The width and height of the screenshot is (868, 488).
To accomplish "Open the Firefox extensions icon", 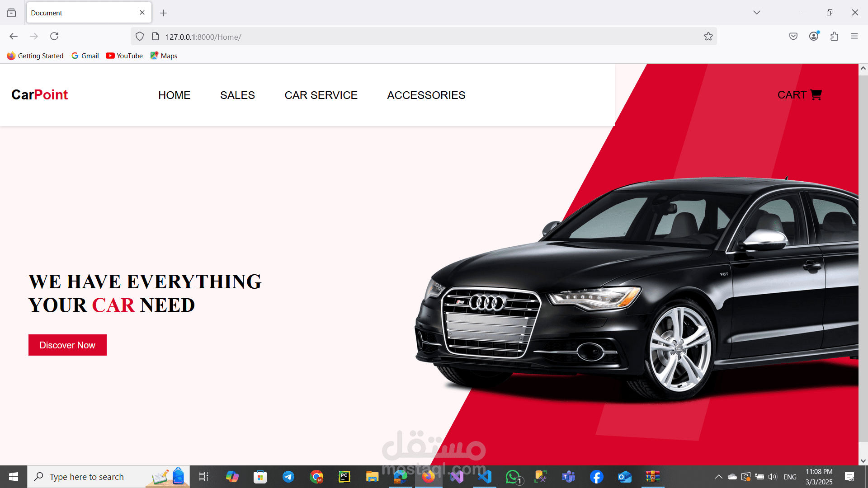I will pyautogui.click(x=834, y=36).
